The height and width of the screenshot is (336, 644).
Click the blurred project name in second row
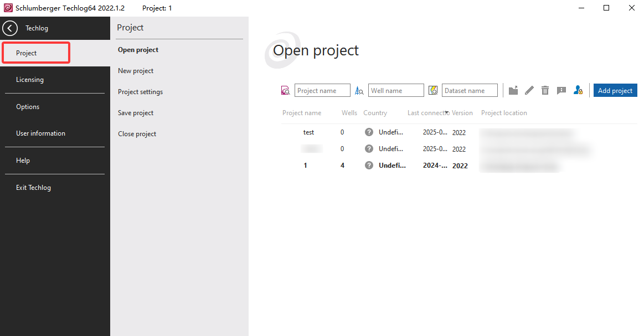311,149
